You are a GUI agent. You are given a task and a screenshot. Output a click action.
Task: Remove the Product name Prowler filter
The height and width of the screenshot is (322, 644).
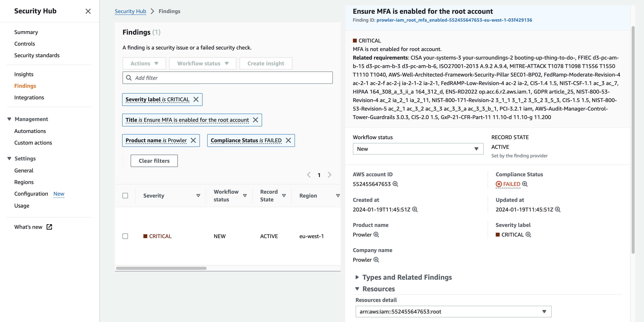pyautogui.click(x=193, y=141)
